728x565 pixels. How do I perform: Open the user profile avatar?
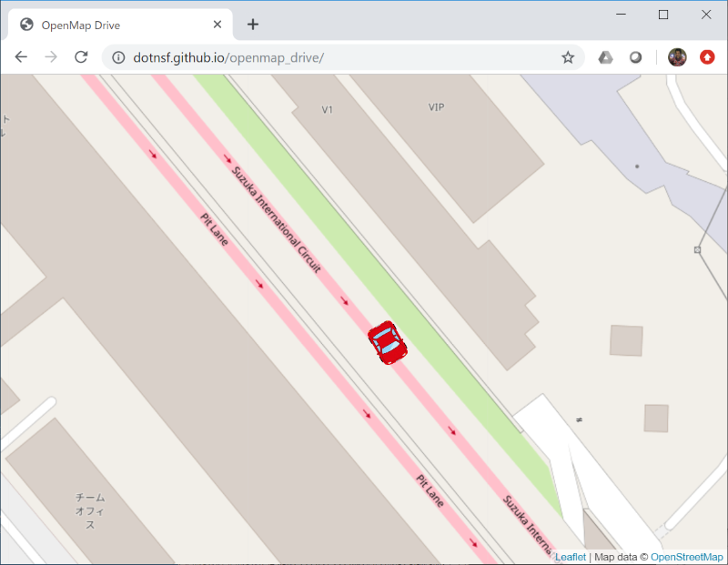coord(677,57)
